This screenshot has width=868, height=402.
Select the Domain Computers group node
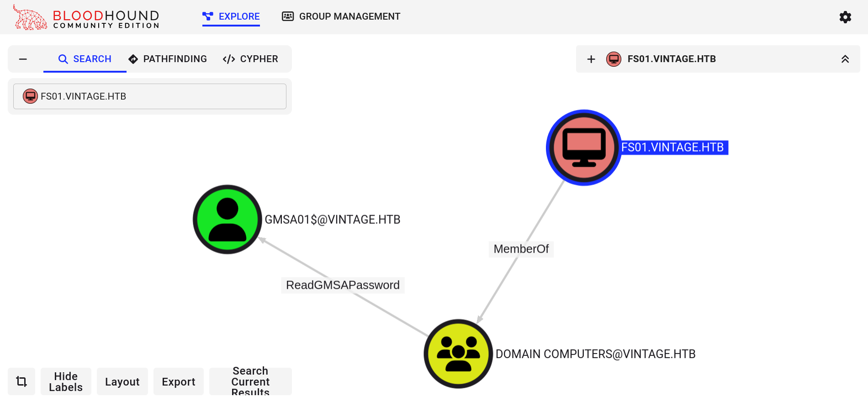click(x=458, y=354)
